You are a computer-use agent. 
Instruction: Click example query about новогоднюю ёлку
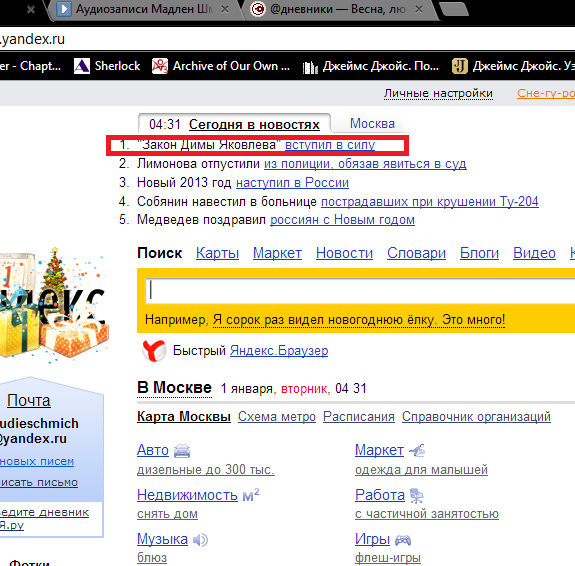tap(359, 320)
